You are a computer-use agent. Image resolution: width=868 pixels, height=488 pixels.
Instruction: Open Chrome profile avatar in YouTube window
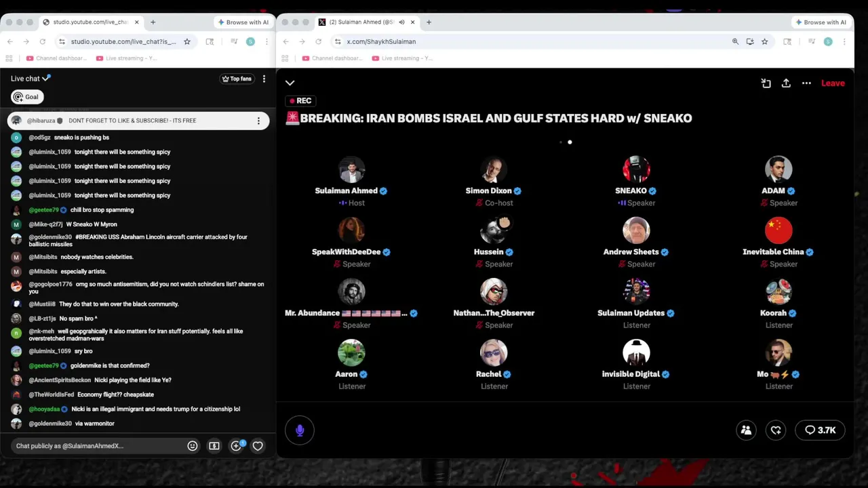click(x=250, y=41)
